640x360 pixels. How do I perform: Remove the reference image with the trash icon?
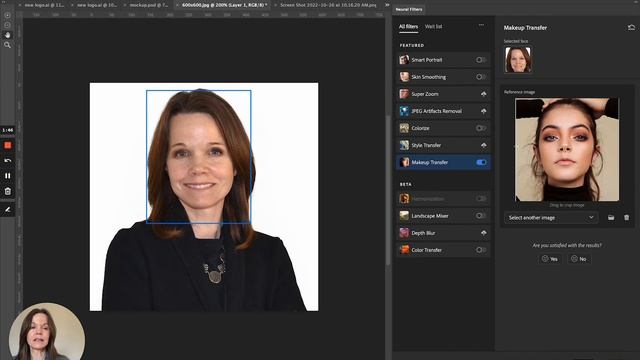[627, 218]
